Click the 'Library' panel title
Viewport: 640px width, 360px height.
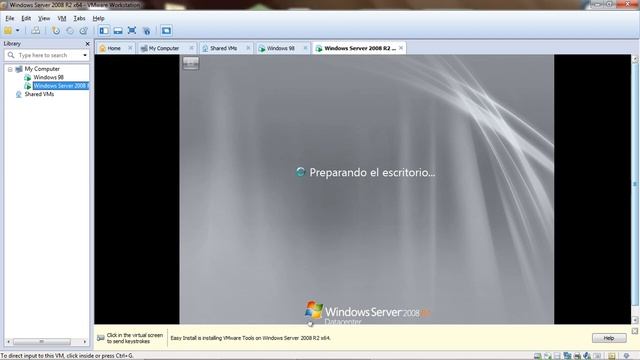click(x=12, y=44)
